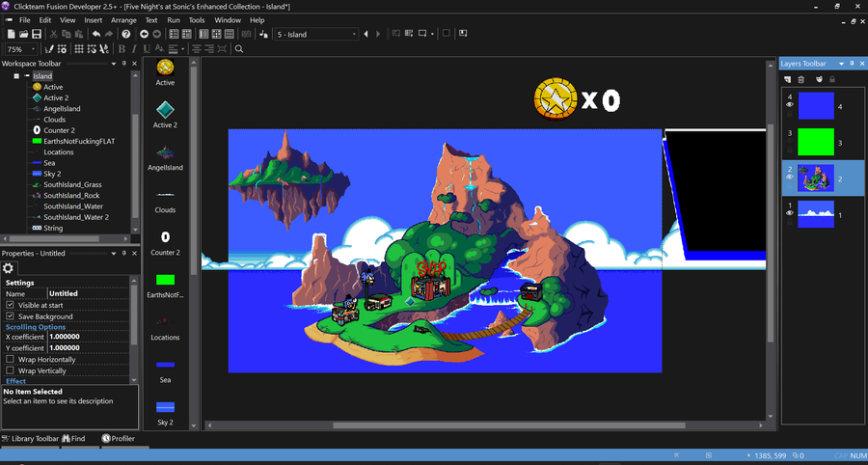Open the Tools menu
Viewport: 868px width, 465px height.
pyautogui.click(x=197, y=20)
